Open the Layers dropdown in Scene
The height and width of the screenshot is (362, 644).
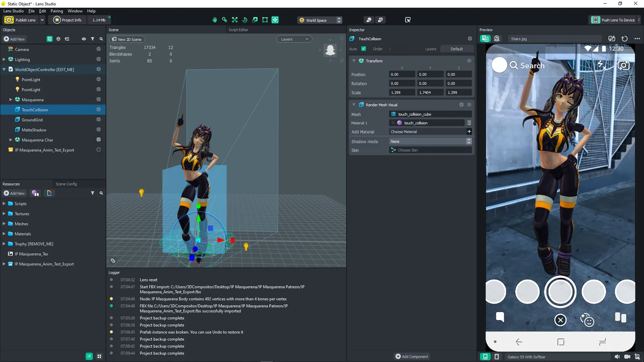[x=294, y=39]
